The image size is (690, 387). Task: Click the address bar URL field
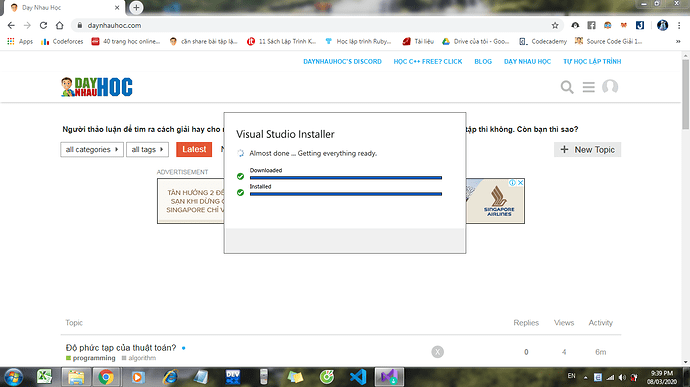point(308,26)
